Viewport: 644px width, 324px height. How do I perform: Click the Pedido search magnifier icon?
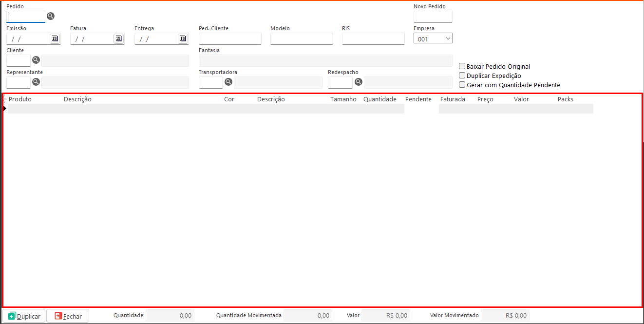tap(51, 16)
